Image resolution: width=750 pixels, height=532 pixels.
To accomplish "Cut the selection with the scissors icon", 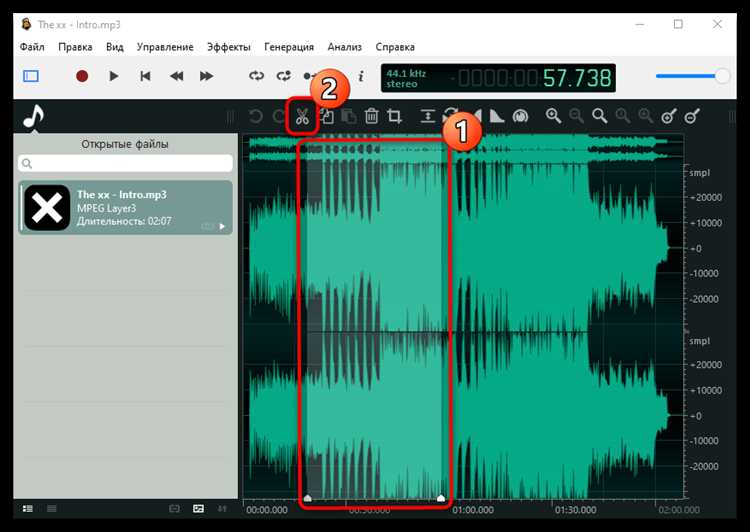I will click(x=302, y=116).
